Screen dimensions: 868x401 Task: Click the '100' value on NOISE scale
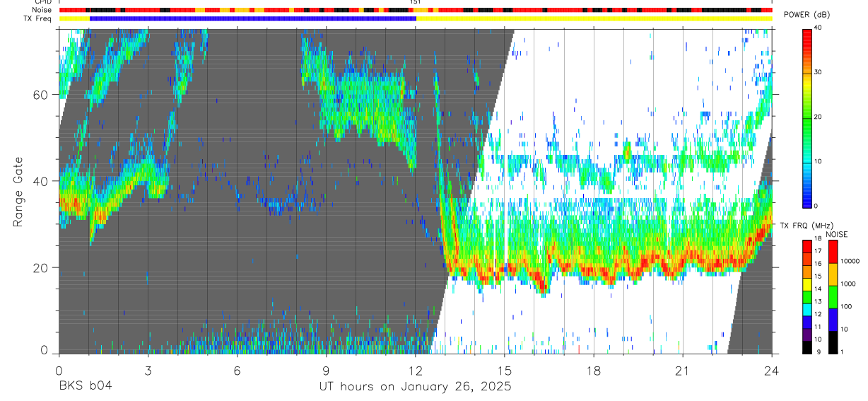[x=847, y=306]
